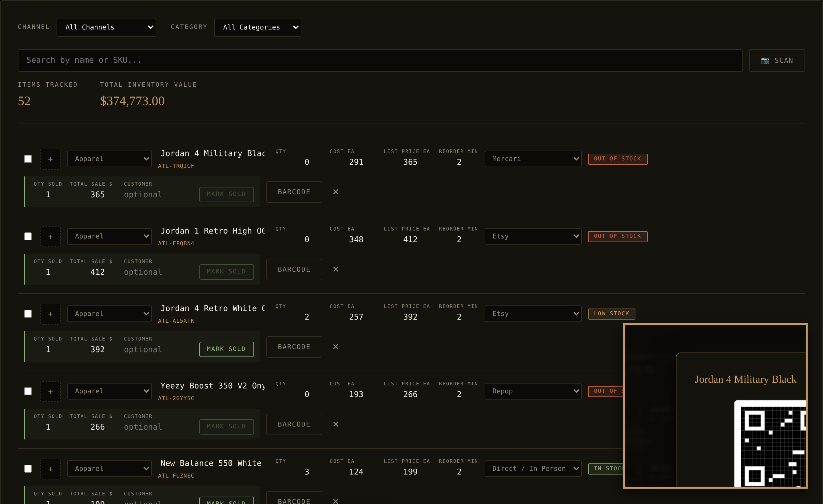Open Apparel category dropdown for New Balance 550
Screen dimensions: 823x504
(109, 469)
